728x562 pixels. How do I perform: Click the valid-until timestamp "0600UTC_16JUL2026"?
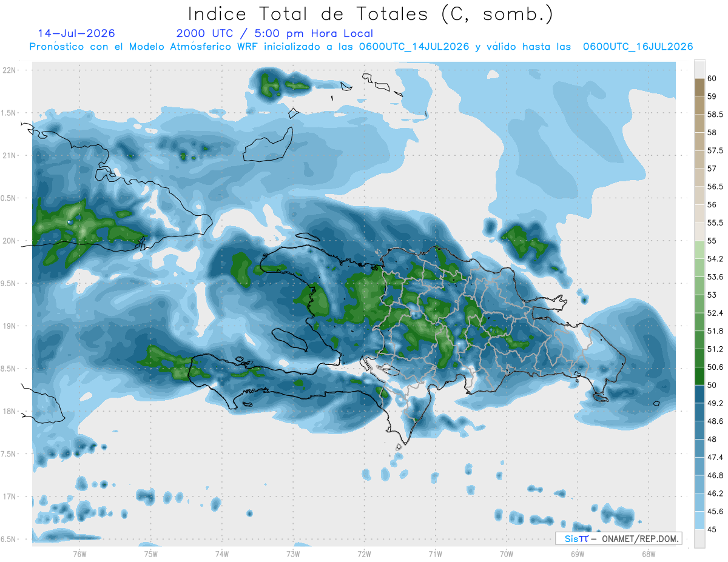click(x=638, y=47)
